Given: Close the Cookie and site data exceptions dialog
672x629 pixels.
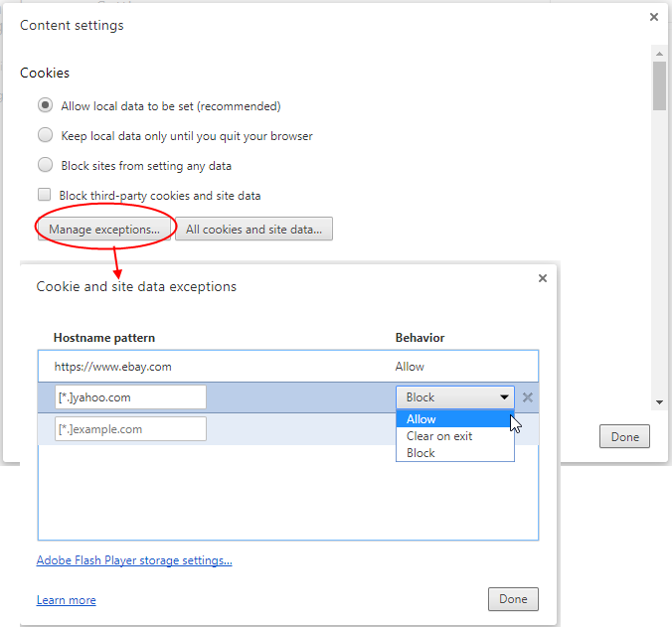Looking at the screenshot, I should point(543,278).
